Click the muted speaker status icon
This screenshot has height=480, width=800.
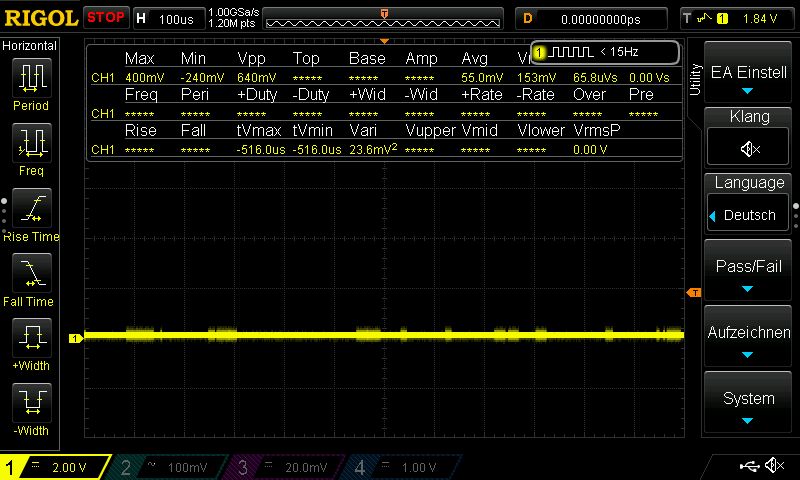pyautogui.click(x=774, y=466)
